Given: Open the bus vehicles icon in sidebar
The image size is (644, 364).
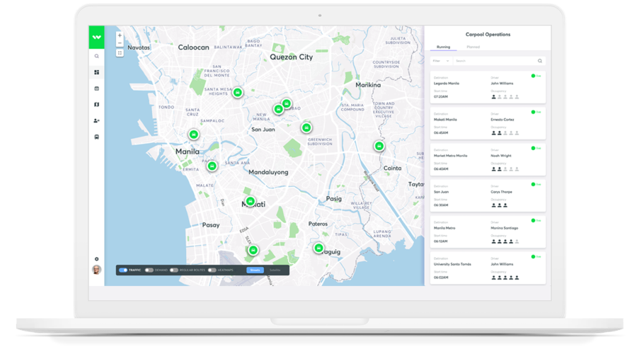Looking at the screenshot, I should tap(96, 137).
